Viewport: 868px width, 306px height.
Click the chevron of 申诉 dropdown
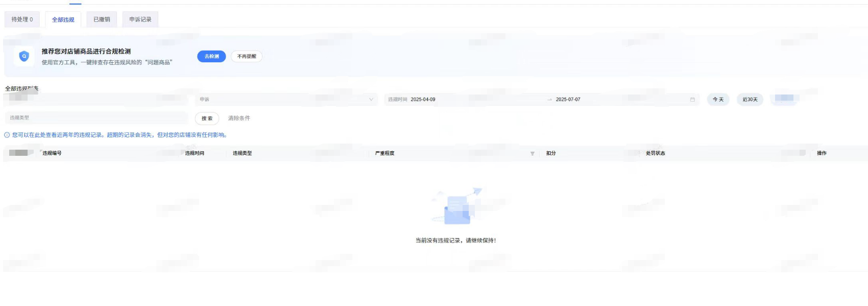coord(371,99)
